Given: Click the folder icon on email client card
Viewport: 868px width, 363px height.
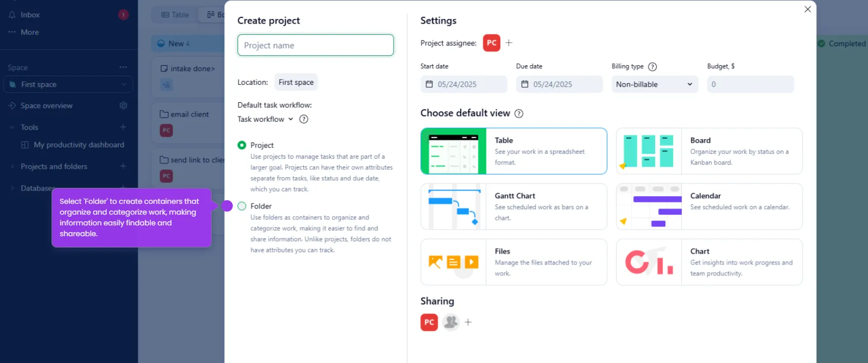Looking at the screenshot, I should click(x=164, y=114).
